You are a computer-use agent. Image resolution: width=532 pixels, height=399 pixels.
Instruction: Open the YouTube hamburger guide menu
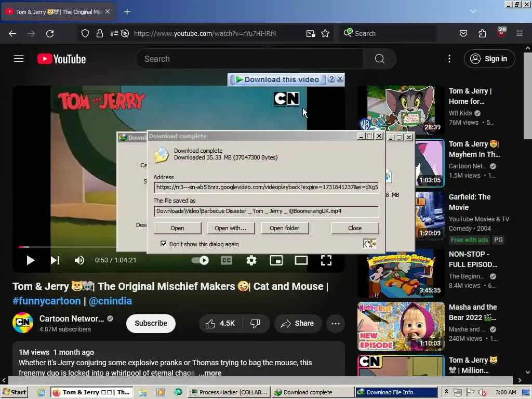19,59
